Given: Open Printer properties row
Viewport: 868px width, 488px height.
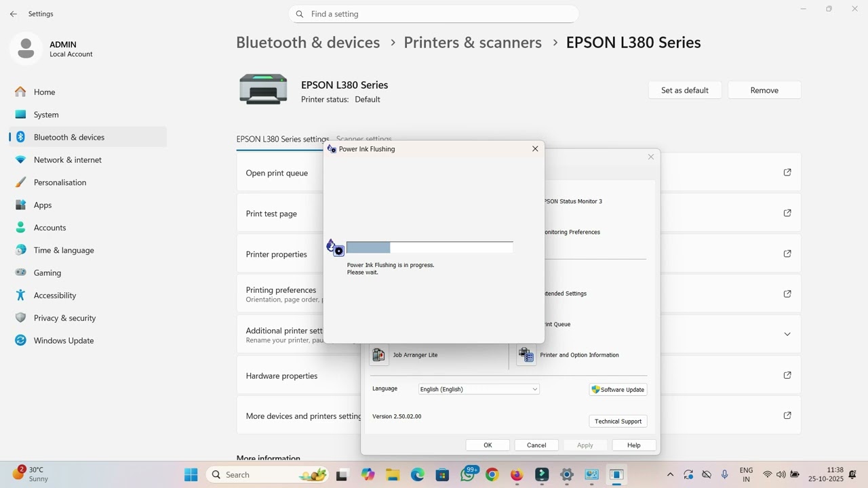Looking at the screenshot, I should tap(279, 254).
